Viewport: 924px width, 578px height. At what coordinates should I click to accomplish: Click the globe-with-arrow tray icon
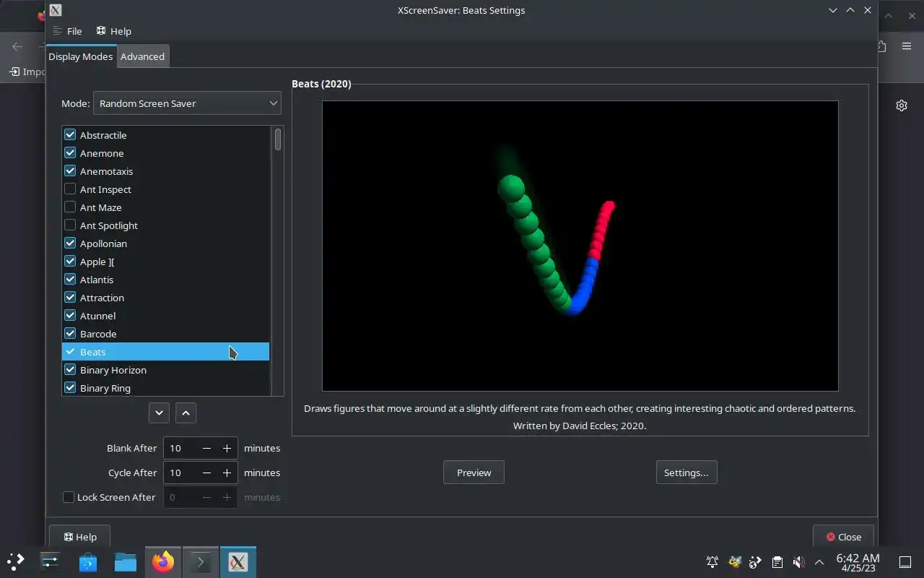tap(756, 561)
